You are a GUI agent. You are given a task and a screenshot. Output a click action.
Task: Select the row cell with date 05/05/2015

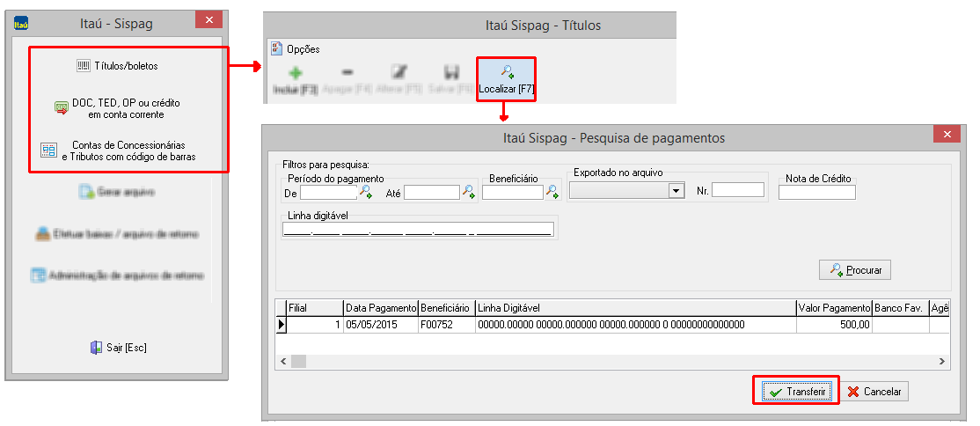pos(381,325)
